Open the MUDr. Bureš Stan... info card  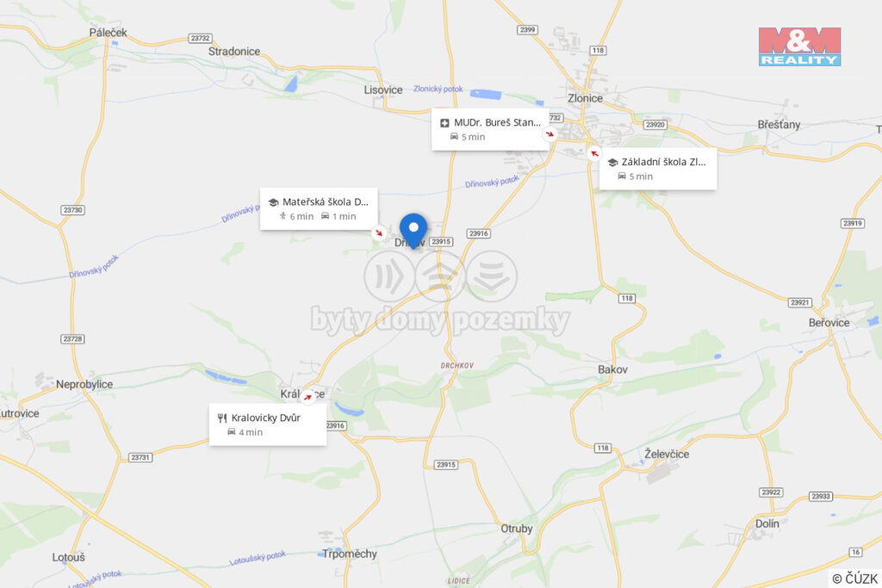(490, 129)
